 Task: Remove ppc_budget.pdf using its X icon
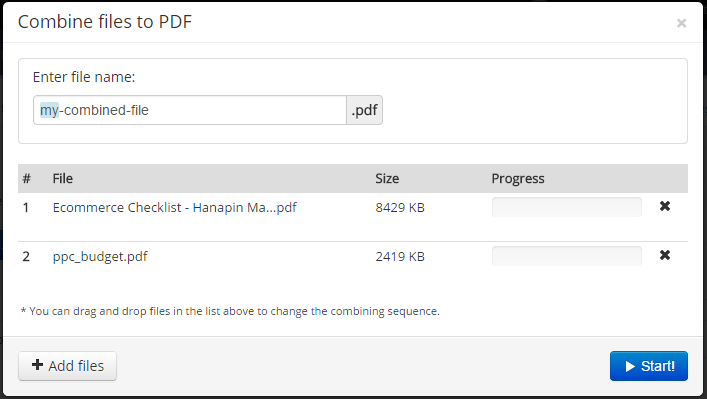point(665,255)
